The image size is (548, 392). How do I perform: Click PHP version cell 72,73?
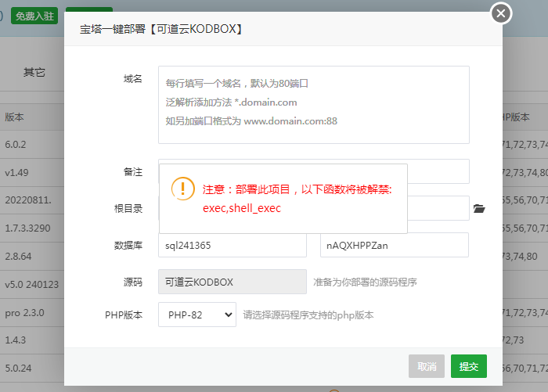(514, 340)
